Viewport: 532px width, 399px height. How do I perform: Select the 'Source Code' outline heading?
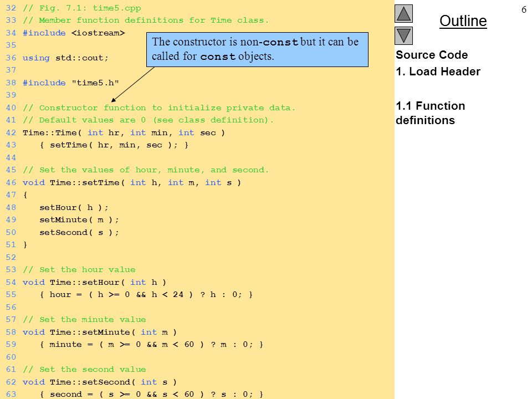pyautogui.click(x=432, y=55)
